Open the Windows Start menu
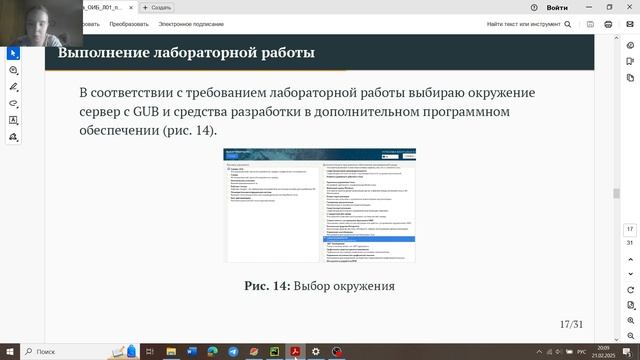Viewport: 640px width, 360px height. pos(10,351)
